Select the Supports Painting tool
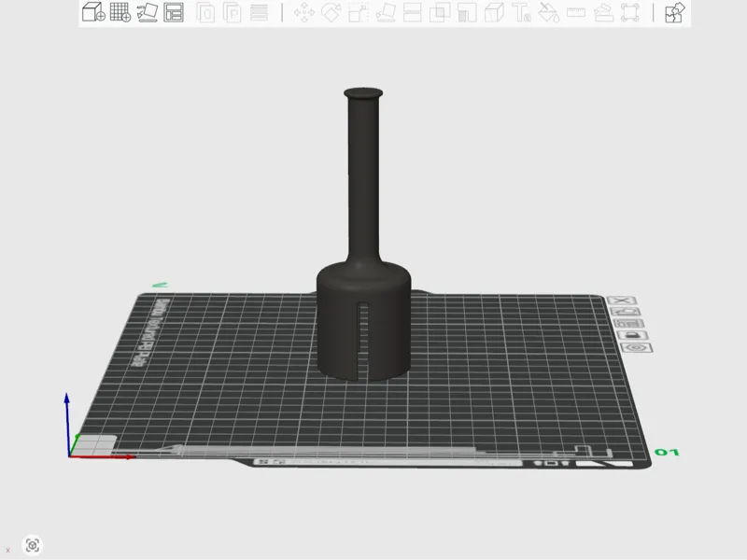The width and height of the screenshot is (747, 560). [467, 13]
